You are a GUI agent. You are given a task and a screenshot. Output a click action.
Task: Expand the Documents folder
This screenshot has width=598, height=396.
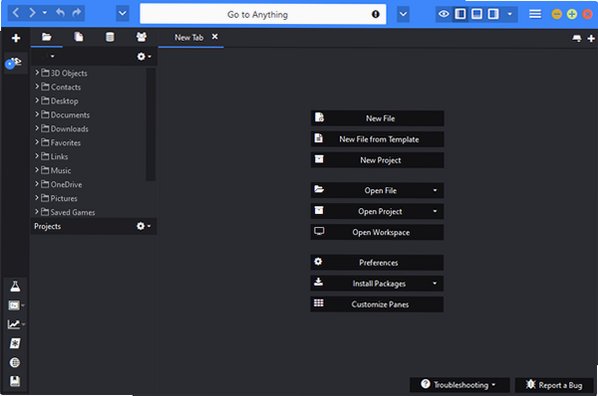point(37,114)
